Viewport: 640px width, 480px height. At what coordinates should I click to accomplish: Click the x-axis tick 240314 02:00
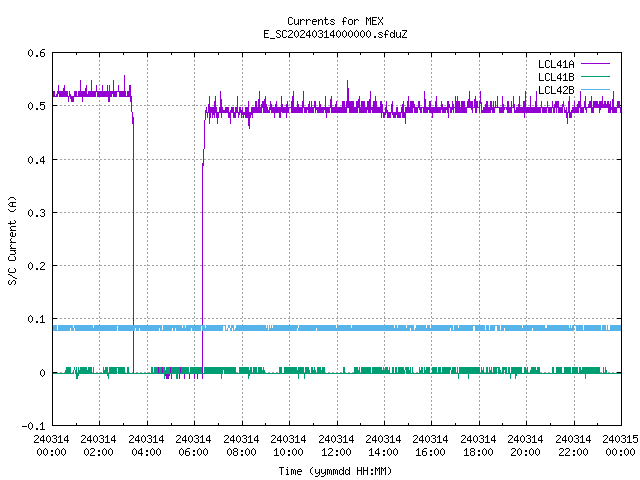[x=98, y=446]
